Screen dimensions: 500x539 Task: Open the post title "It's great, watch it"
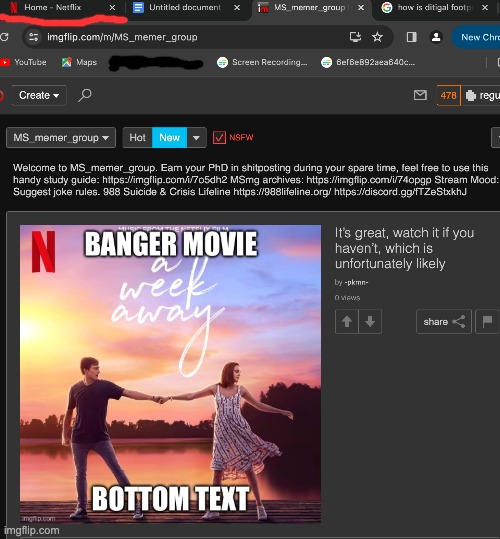[x=404, y=248]
